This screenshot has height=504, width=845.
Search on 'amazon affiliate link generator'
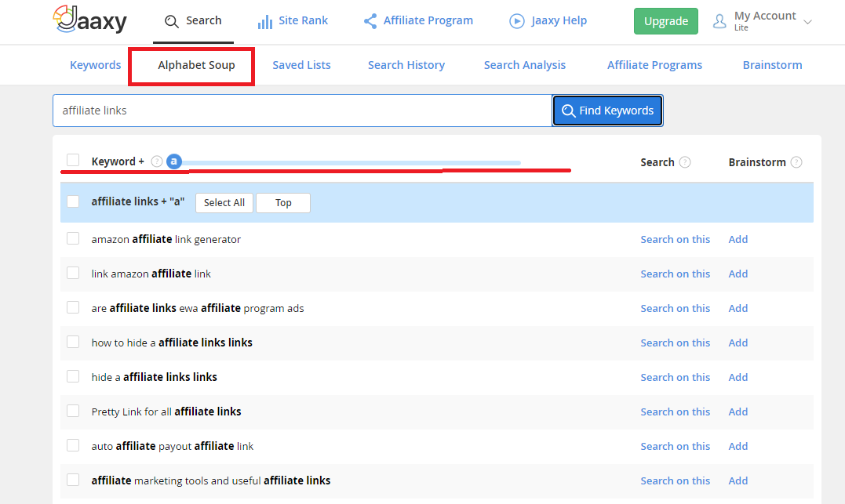pyautogui.click(x=676, y=239)
